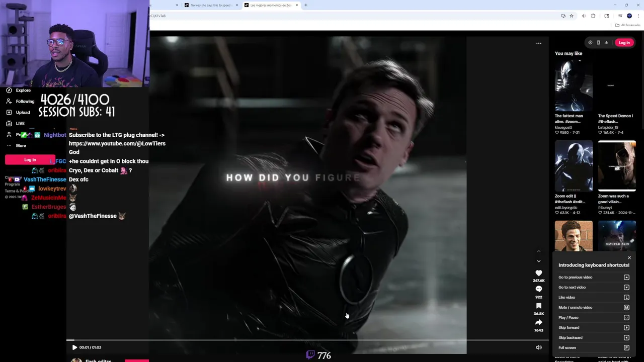Screen dimensions: 644x362
Task: Click the Mute / unmute video label
Action: (575, 308)
